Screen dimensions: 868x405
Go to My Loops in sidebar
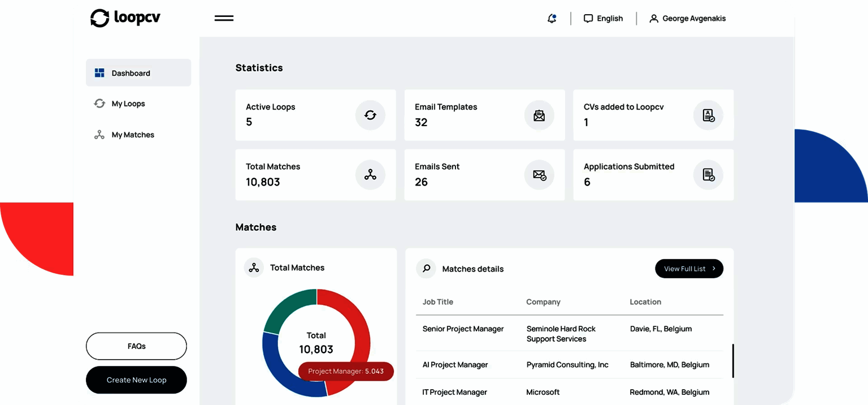point(128,104)
